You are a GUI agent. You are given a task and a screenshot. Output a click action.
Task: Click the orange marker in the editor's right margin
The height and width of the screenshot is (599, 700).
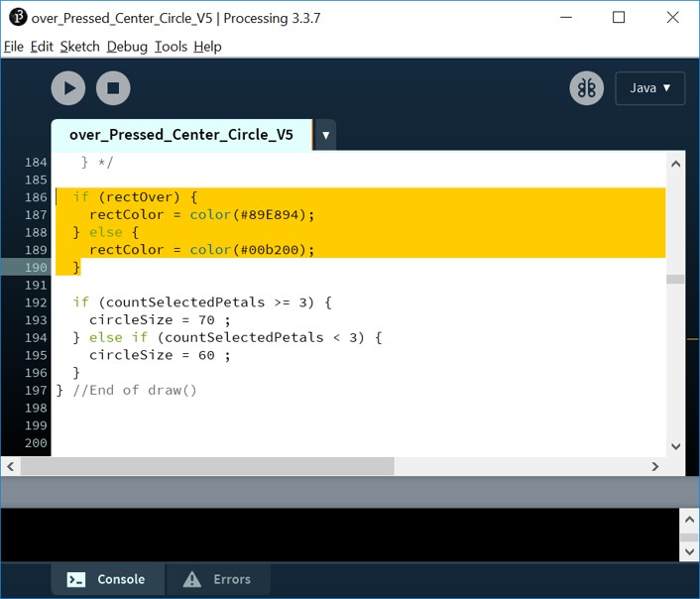coord(692,339)
